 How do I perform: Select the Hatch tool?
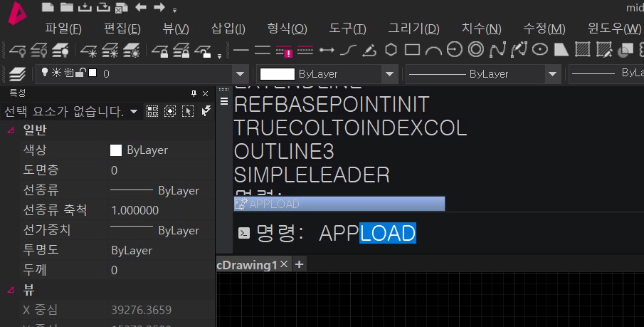582,50
